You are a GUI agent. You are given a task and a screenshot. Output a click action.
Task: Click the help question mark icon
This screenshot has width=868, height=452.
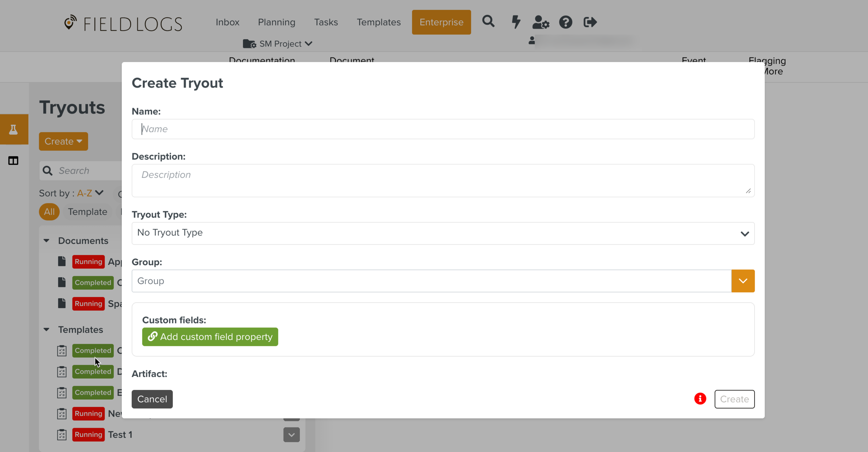tap(566, 23)
